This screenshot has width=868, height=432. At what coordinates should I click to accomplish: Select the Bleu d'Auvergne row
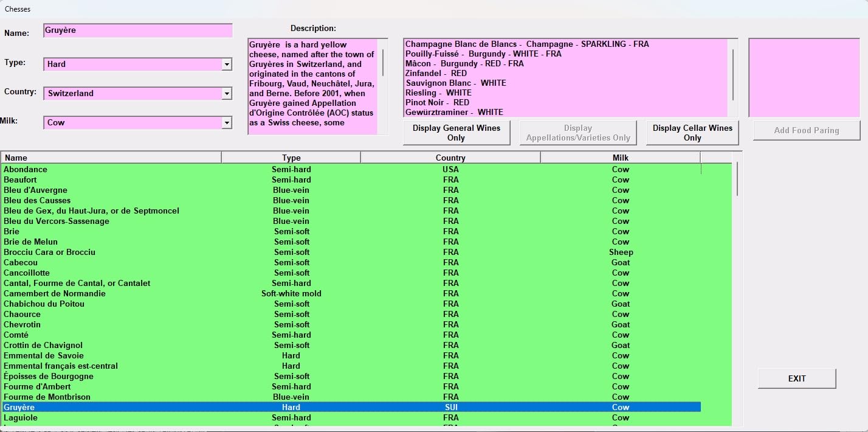click(x=351, y=190)
